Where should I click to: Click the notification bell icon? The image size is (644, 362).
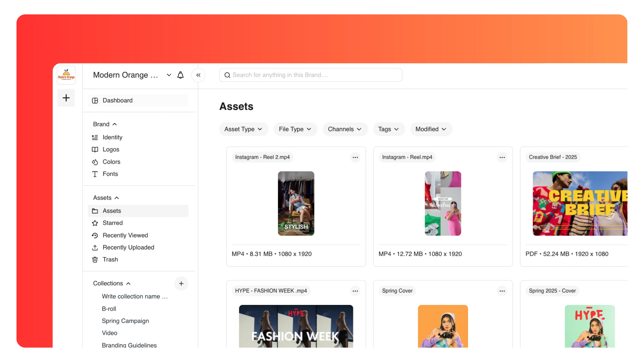pyautogui.click(x=180, y=75)
